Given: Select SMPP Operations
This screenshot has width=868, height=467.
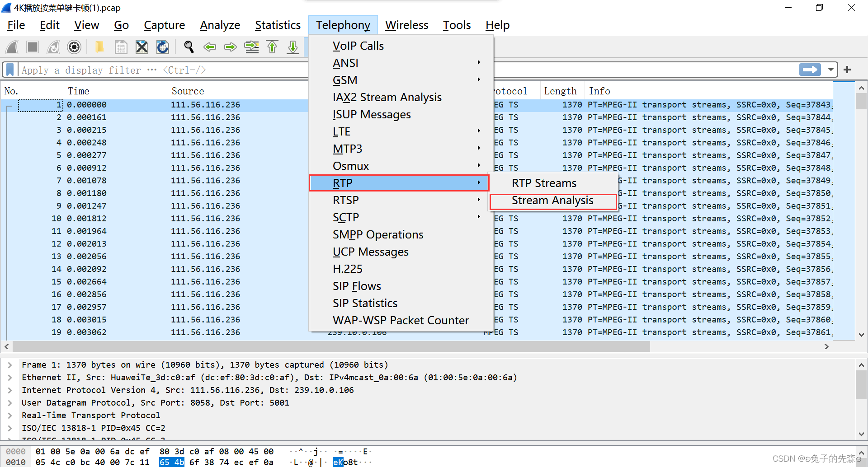Looking at the screenshot, I should click(x=401, y=234).
